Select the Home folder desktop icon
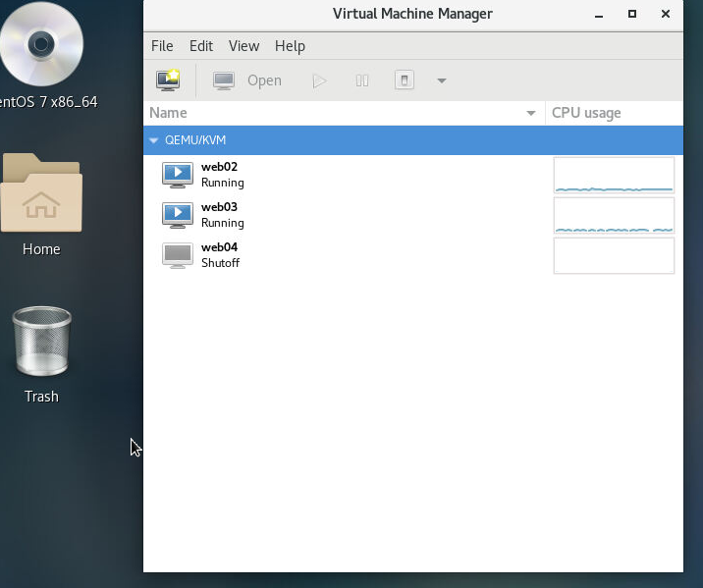The height and width of the screenshot is (588, 703). pyautogui.click(x=41, y=193)
